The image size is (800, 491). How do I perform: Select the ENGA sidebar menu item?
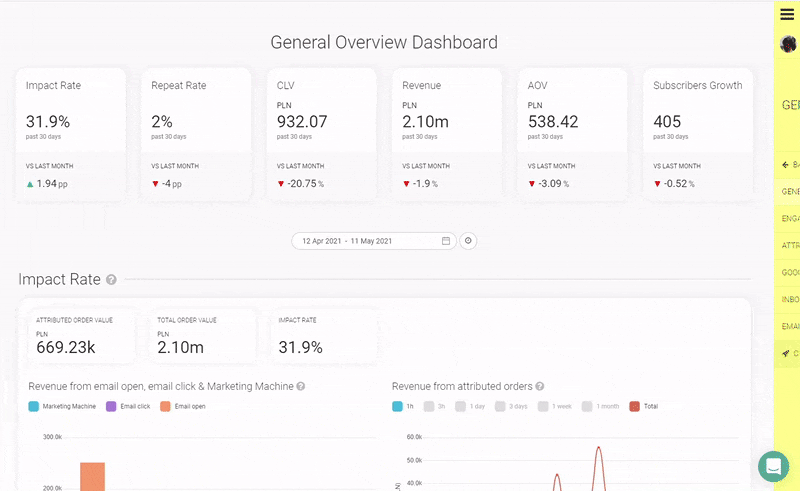click(790, 218)
